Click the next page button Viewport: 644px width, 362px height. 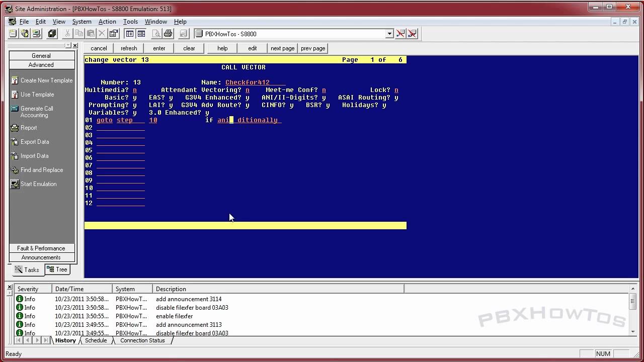[x=283, y=48]
